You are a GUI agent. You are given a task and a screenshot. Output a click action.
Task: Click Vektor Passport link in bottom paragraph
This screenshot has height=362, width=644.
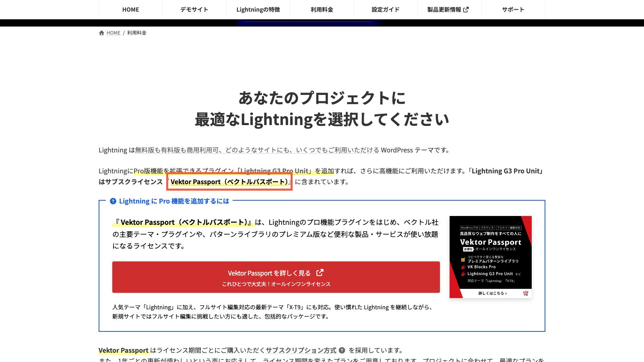(x=124, y=350)
